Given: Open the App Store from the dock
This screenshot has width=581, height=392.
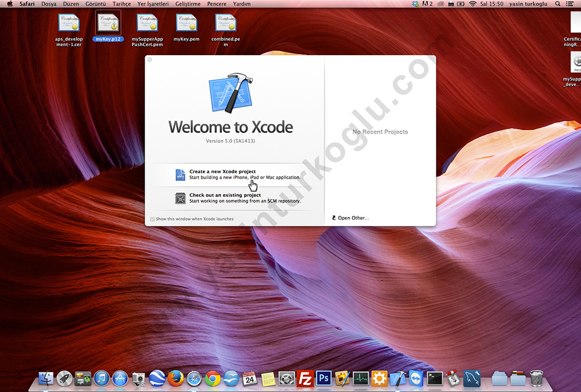Looking at the screenshot, I should point(120,378).
